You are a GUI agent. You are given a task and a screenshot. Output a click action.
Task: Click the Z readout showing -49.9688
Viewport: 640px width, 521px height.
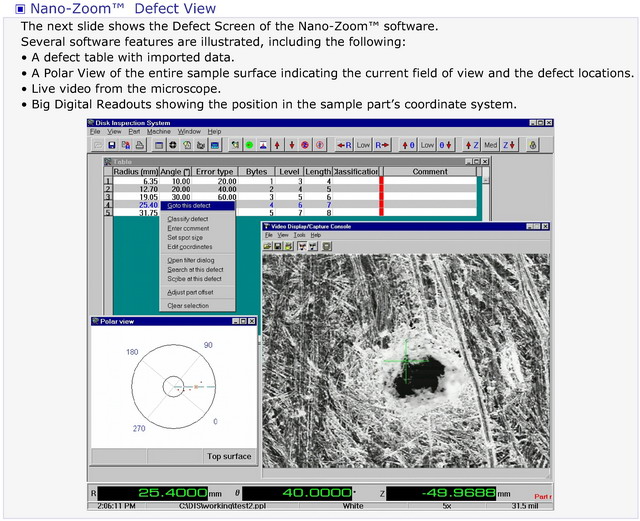pyautogui.click(x=441, y=493)
